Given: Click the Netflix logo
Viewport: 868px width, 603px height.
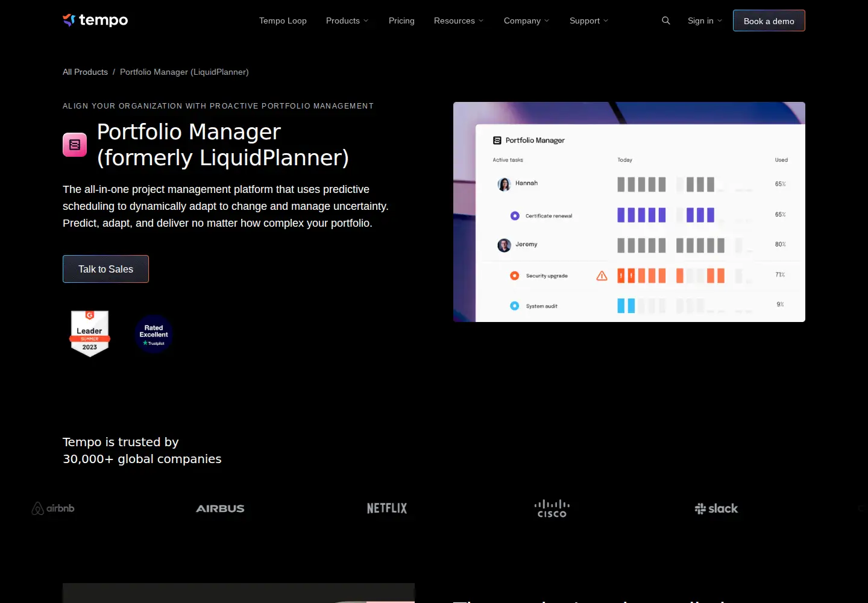Looking at the screenshot, I should [x=387, y=508].
